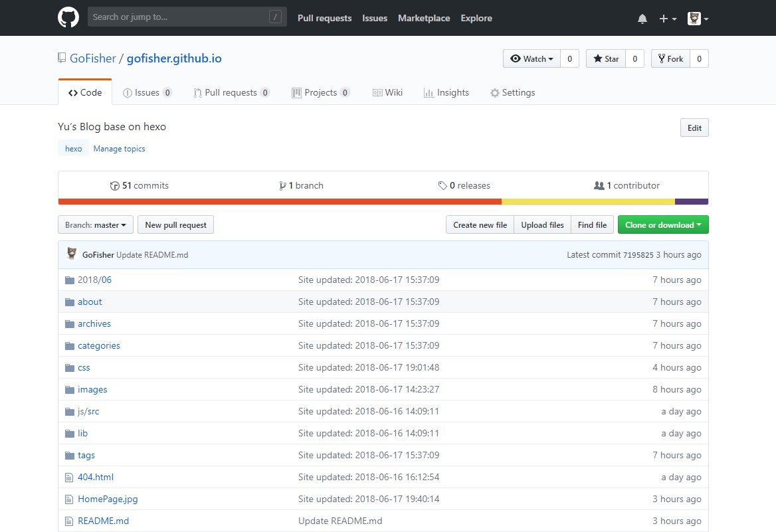Star the gofisher.github.io repository
776x532 pixels.
click(x=605, y=59)
